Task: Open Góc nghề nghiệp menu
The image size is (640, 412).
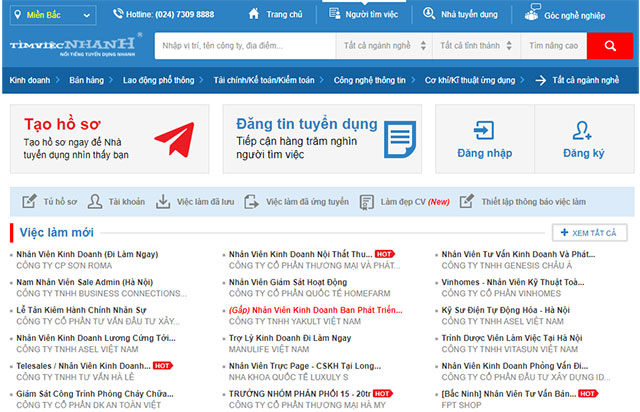Action: (574, 16)
